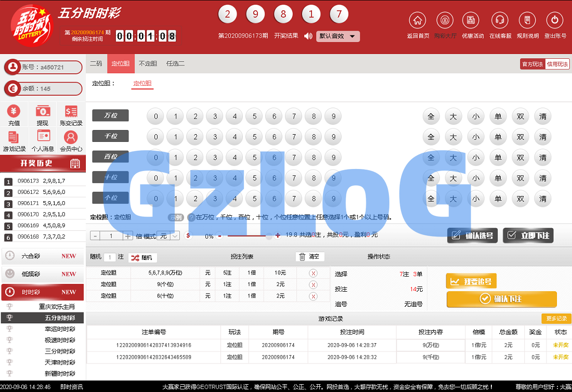The height and width of the screenshot is (392, 572).
Task: Open 提现 withdrawal icon
Action: click(x=43, y=111)
